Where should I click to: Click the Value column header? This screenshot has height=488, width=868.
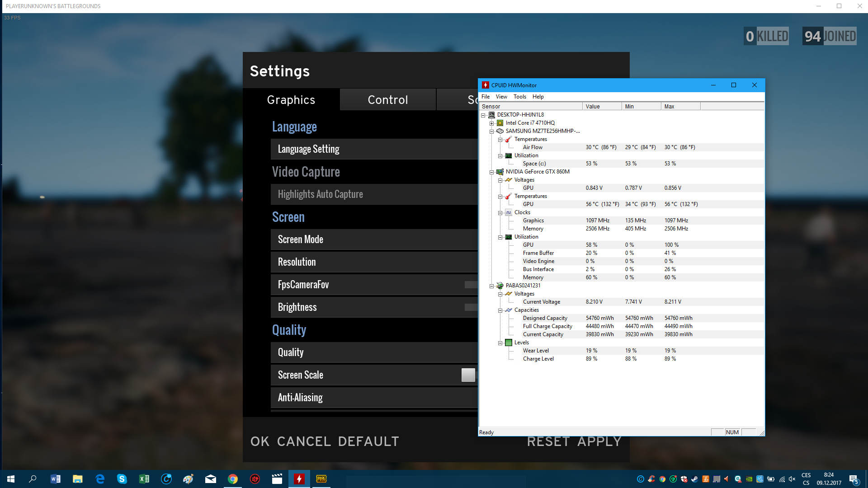pyautogui.click(x=602, y=107)
